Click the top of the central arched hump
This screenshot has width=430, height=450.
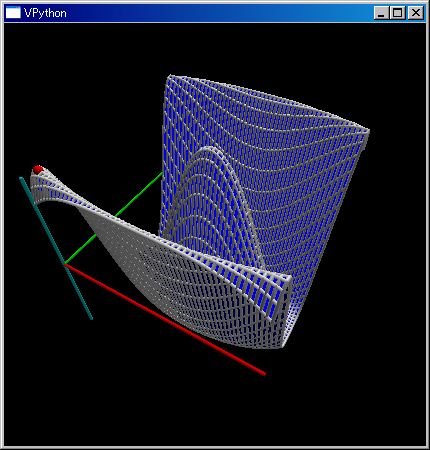tap(209, 149)
